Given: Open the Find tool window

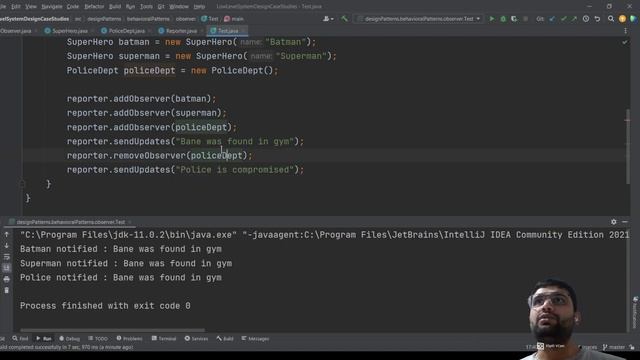Looking at the screenshot, I should [x=20, y=338].
